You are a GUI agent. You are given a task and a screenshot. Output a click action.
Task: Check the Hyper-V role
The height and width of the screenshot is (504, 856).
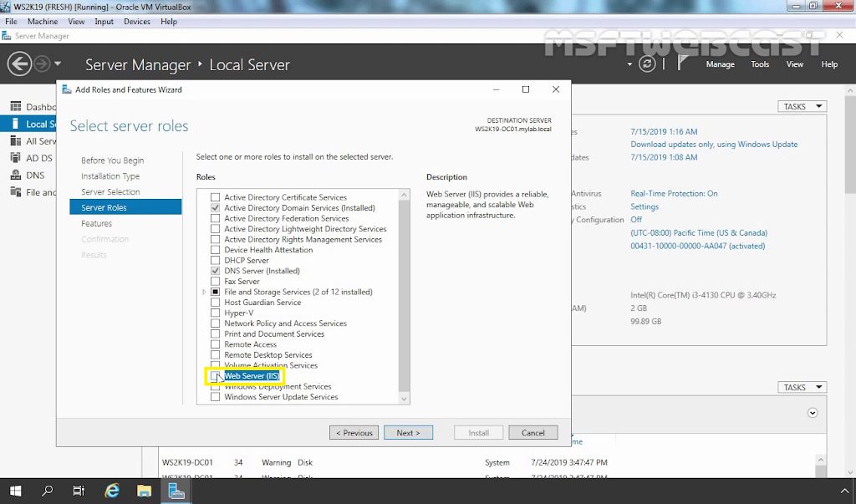tap(216, 313)
